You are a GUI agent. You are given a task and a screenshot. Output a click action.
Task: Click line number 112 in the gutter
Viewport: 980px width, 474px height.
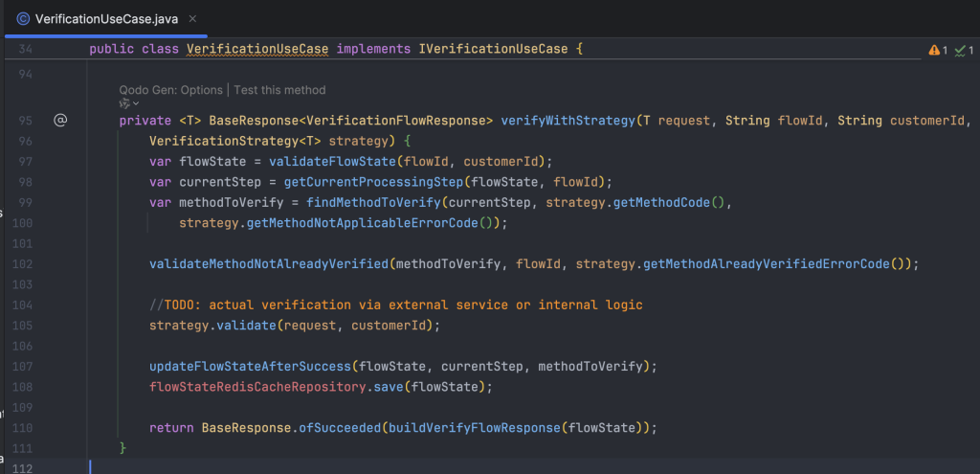coord(22,468)
